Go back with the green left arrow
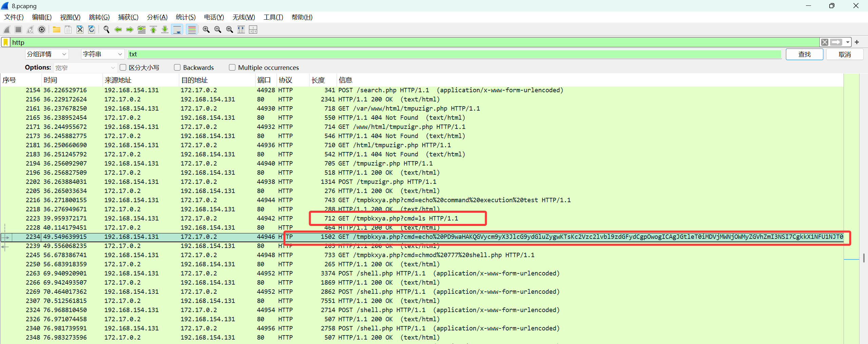This screenshot has width=868, height=344. pyautogui.click(x=118, y=30)
